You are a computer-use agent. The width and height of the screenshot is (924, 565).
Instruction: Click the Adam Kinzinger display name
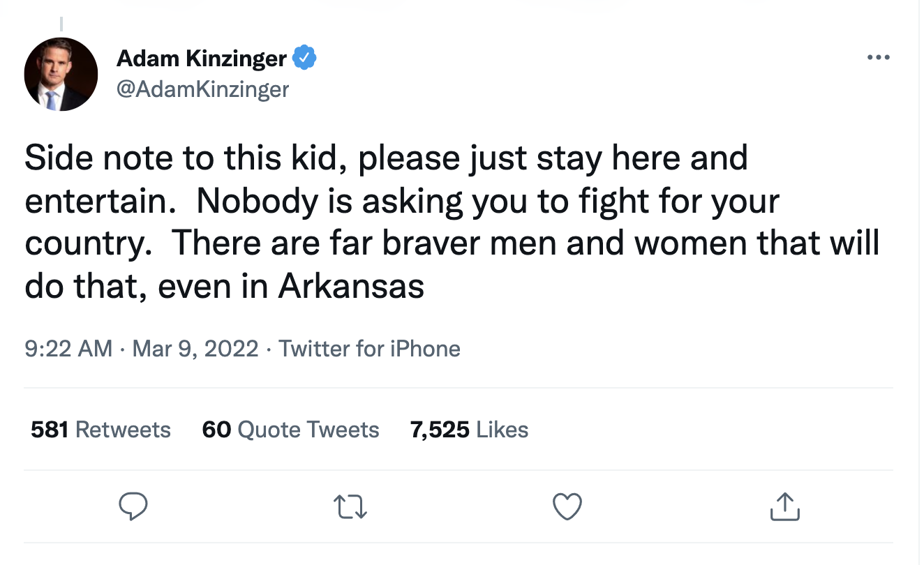(x=201, y=59)
